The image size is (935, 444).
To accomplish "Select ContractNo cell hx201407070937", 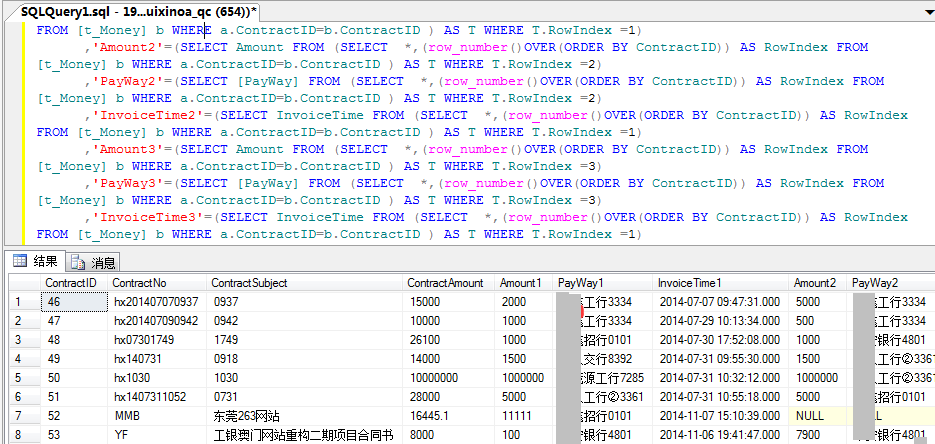I will [157, 302].
